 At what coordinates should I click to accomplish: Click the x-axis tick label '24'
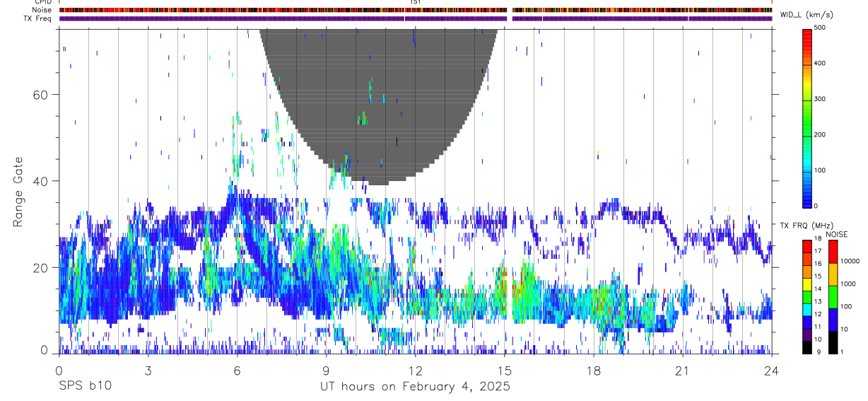click(772, 370)
